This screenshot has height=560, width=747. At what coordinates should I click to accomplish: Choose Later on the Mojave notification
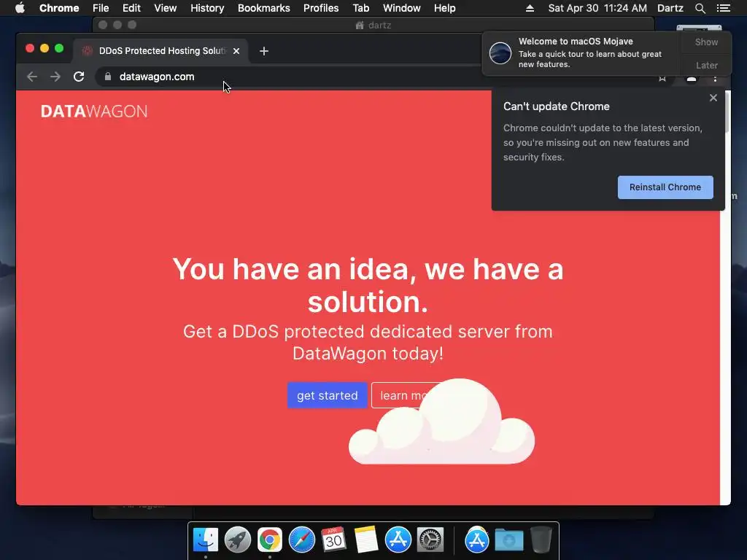pyautogui.click(x=706, y=65)
